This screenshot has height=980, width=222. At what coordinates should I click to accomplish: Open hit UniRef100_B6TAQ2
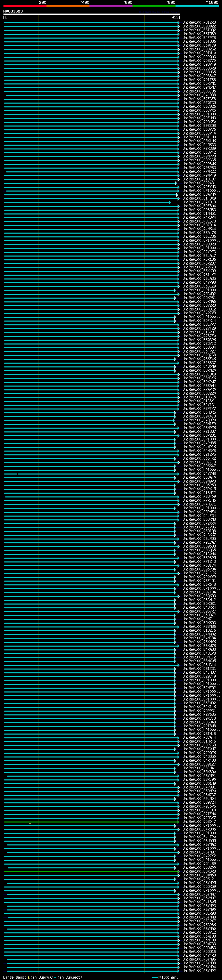pos(199,30)
